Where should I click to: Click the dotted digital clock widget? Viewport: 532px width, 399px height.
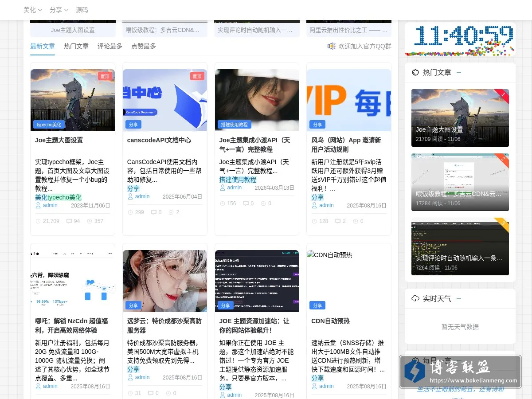460,39
